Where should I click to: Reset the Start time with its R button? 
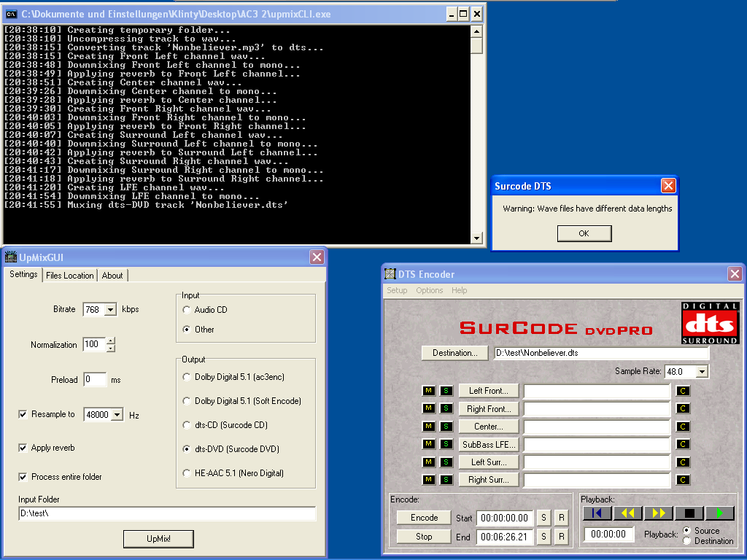coord(562,518)
